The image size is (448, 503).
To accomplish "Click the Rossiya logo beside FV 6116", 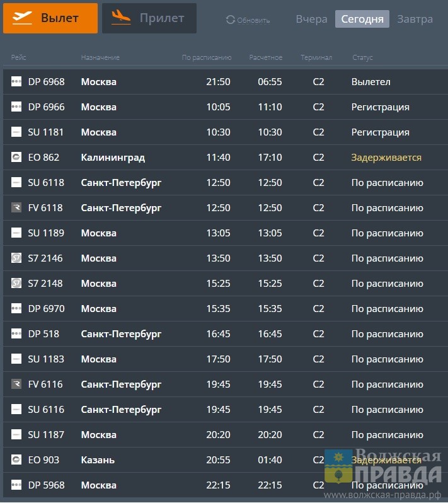I will point(16,384).
